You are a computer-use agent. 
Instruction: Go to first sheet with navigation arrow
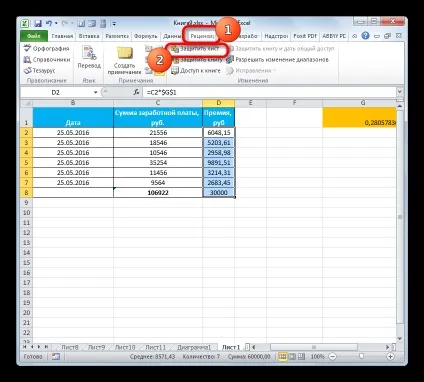click(x=25, y=347)
